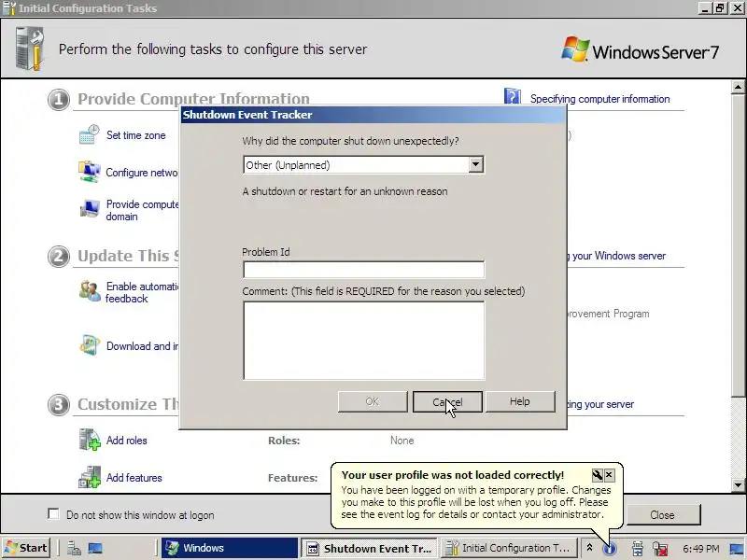Viewport: 747px width, 560px height.
Task: Click the Configure networking icon
Action: 89,172
